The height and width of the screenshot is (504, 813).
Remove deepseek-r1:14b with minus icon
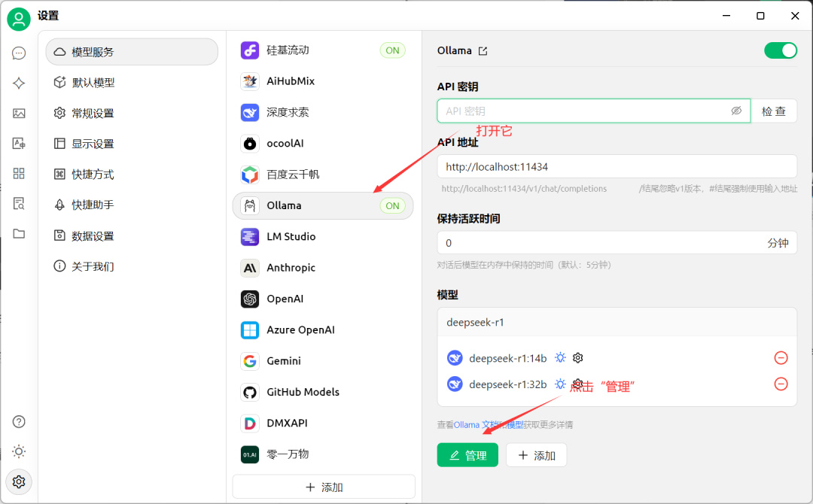[781, 357]
